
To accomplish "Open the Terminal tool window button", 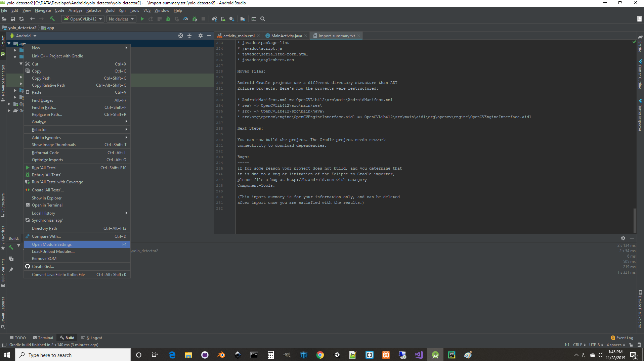I will [x=43, y=338].
